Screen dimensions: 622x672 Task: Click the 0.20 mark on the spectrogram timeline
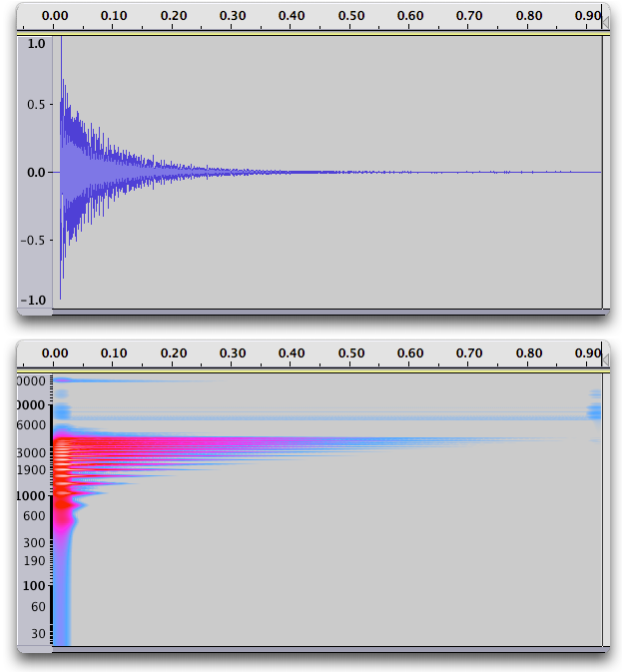174,352
